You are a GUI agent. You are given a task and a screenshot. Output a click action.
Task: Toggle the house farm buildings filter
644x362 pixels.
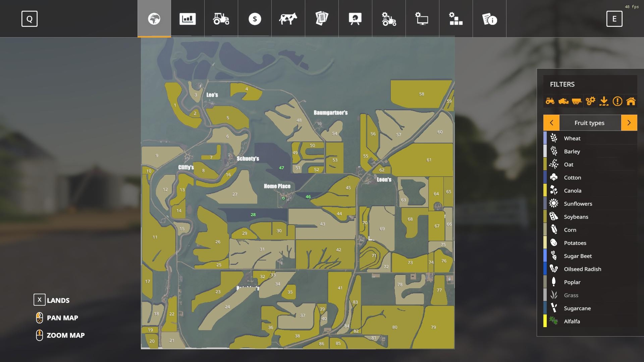631,101
